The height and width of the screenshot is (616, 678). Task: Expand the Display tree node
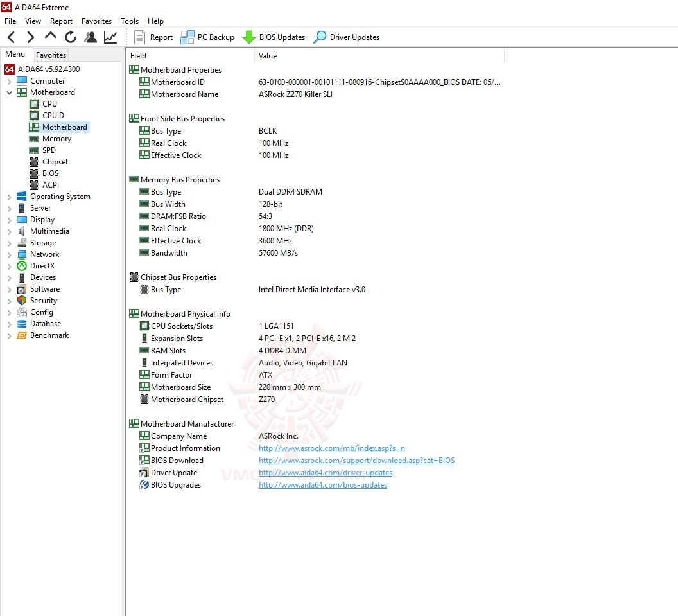point(9,220)
